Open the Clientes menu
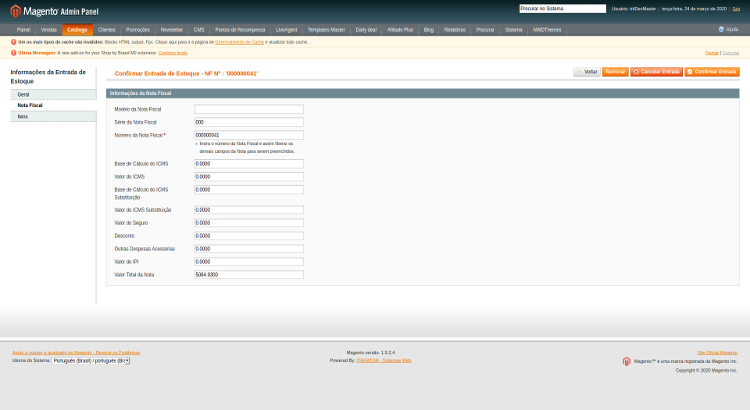Screen dimensions: 750x410 [107, 30]
